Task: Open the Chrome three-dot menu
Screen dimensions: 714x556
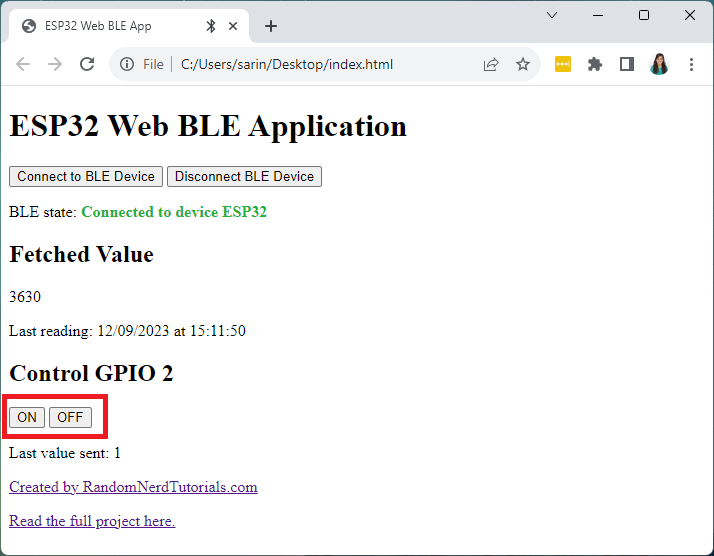Action: [x=691, y=64]
